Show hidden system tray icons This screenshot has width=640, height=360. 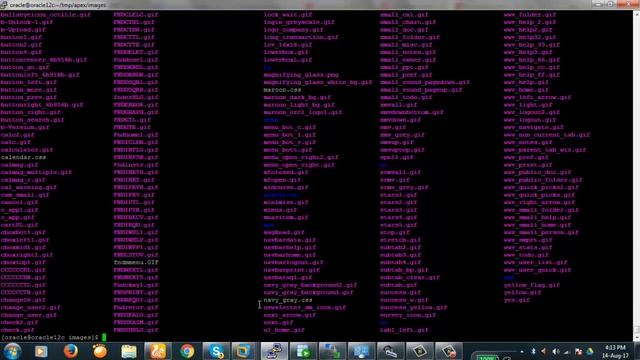point(522,351)
